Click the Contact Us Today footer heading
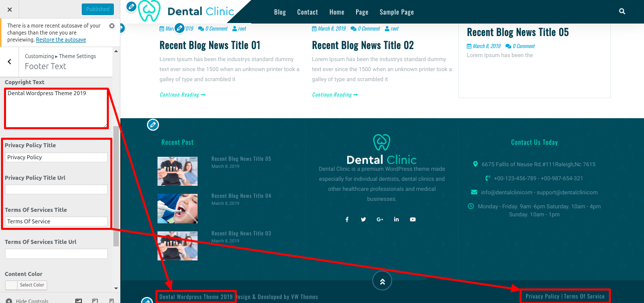 (534, 142)
